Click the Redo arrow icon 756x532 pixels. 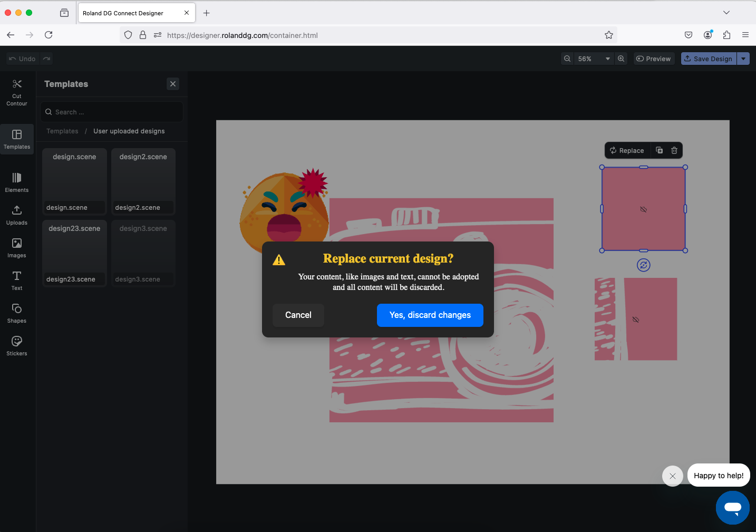point(47,59)
